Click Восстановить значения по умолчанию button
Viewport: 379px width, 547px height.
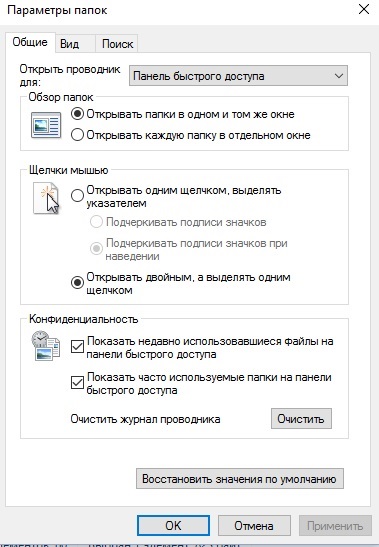pos(240,479)
